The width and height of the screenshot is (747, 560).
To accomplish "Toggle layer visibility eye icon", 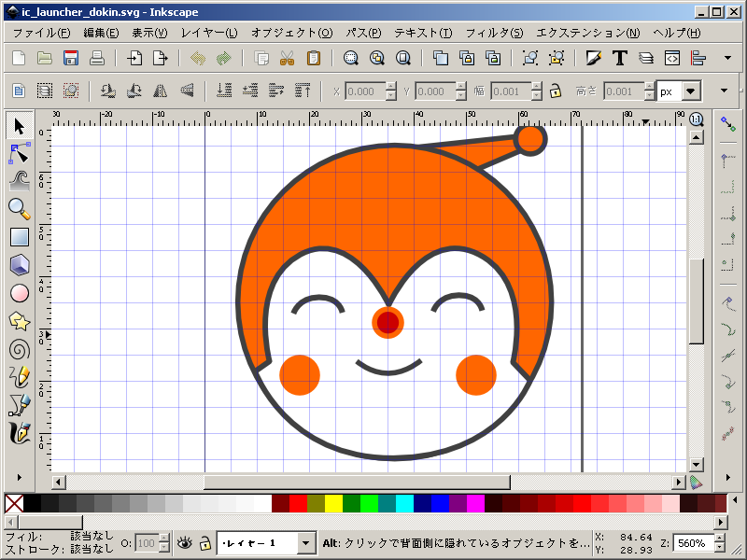I will (185, 542).
